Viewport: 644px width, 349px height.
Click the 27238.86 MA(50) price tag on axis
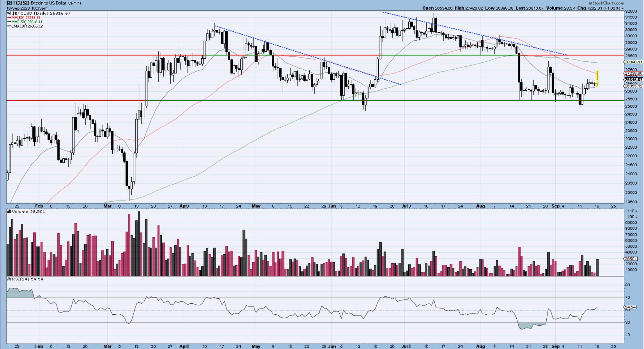click(633, 73)
